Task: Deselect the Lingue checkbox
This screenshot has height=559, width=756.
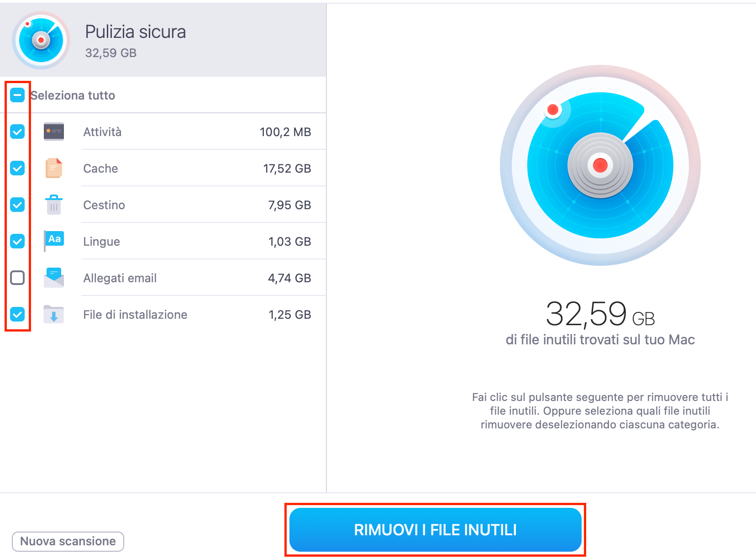Action: point(17,241)
